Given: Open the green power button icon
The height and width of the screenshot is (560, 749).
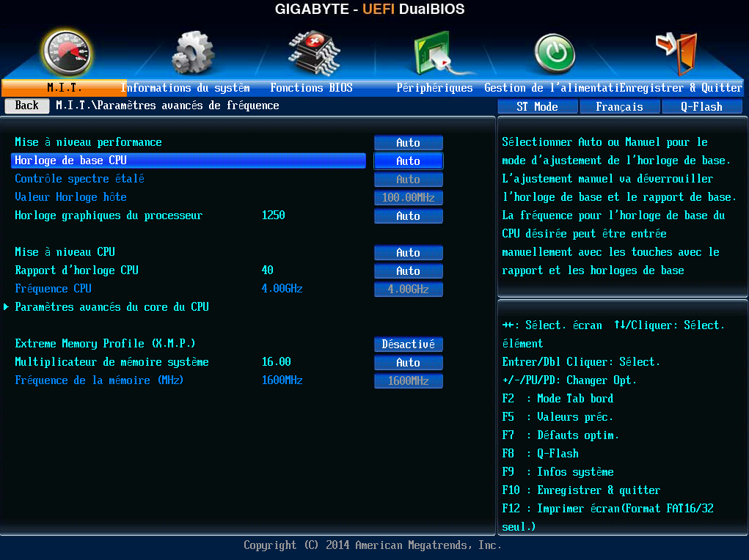Looking at the screenshot, I should [554, 53].
